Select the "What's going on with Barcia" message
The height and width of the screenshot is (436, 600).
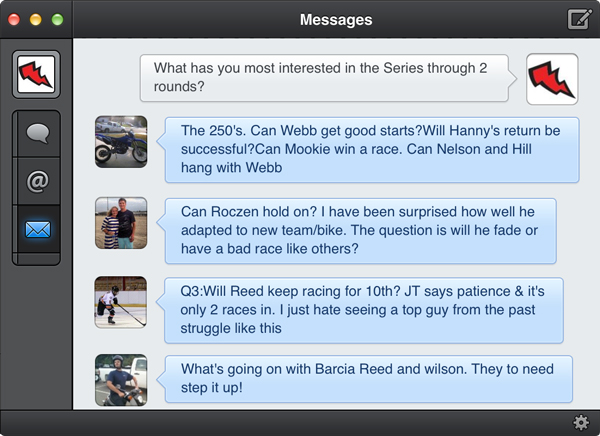(369, 377)
